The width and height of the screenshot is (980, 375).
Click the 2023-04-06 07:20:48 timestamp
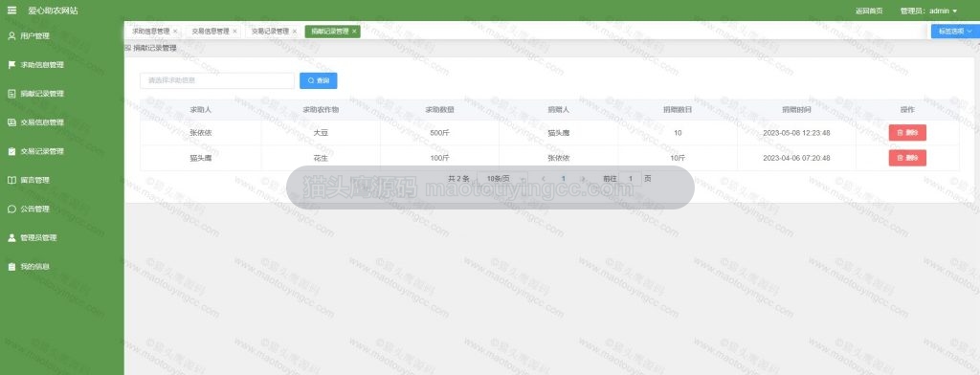tap(796, 158)
